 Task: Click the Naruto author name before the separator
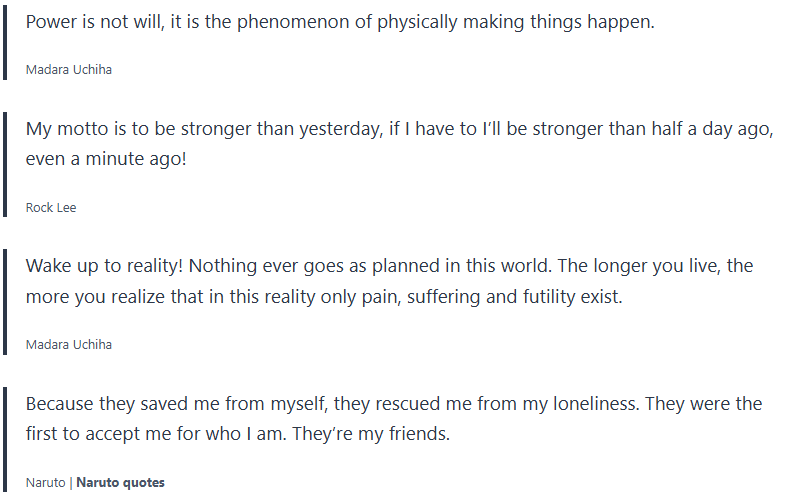45,482
